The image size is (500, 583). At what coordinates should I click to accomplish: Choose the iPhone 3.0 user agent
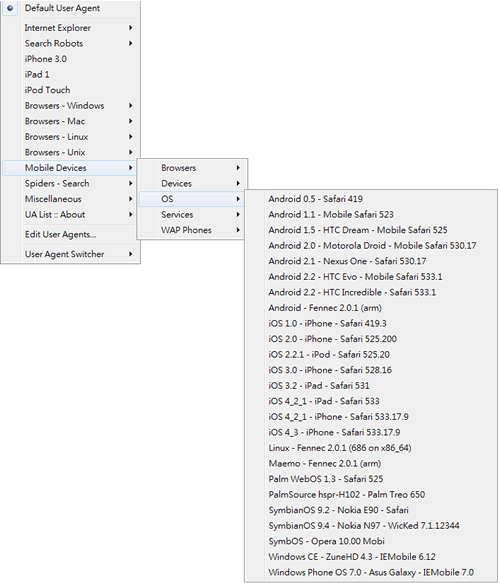coord(71,59)
